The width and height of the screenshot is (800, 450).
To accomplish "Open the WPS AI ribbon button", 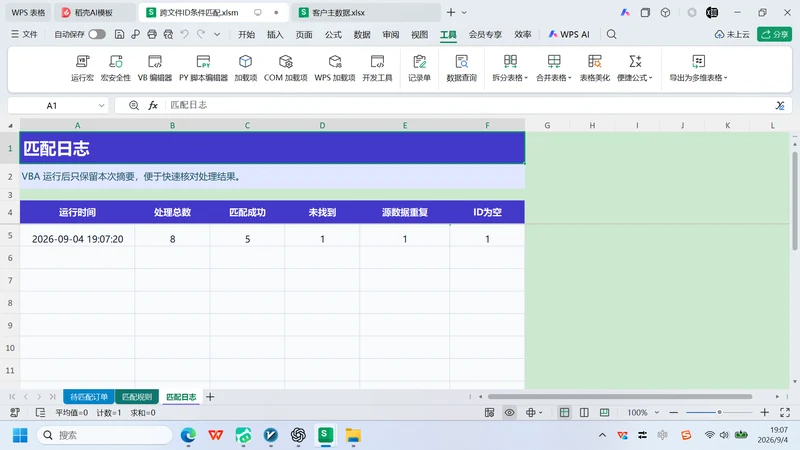I will (569, 34).
